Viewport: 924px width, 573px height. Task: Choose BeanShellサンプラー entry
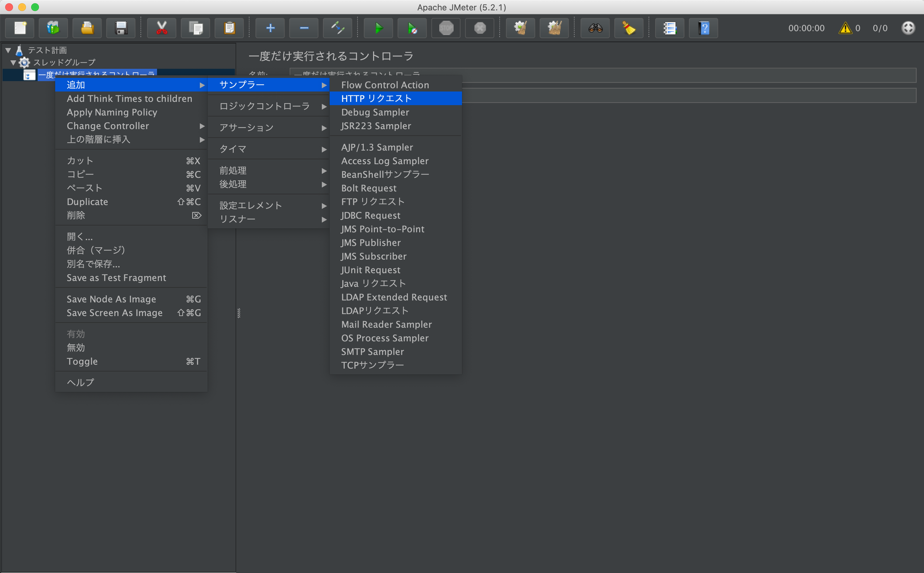pos(395,174)
